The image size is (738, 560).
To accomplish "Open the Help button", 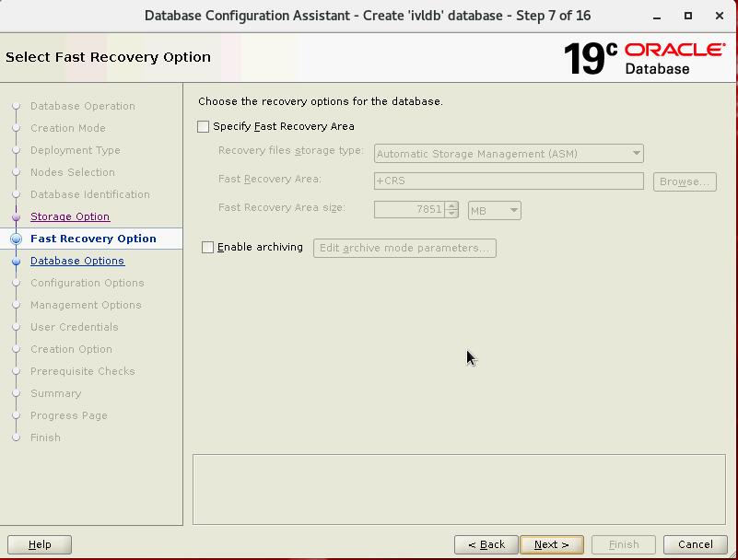I will 40,544.
